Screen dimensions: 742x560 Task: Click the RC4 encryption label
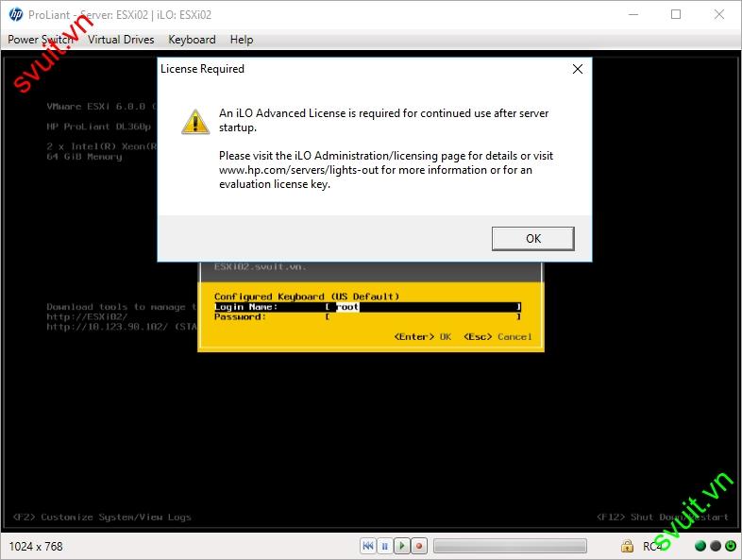pos(652,546)
